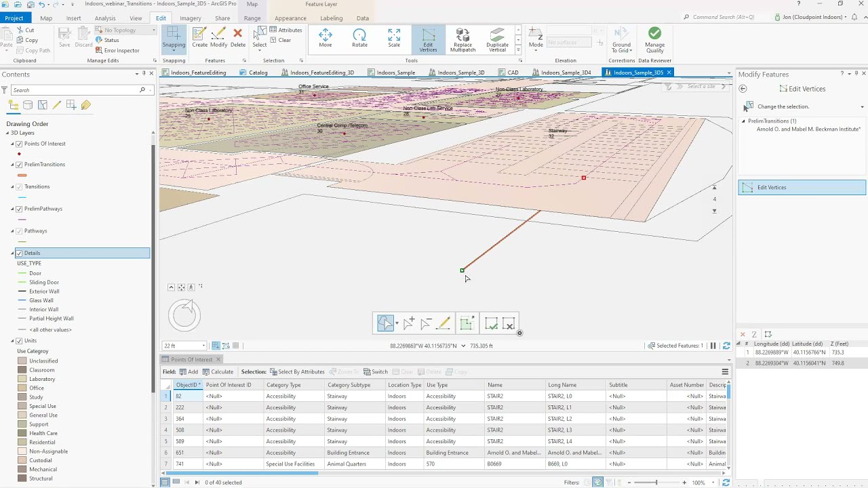Viewport: 868px width, 488px height.
Task: Click Calculate field button
Action: [x=218, y=371]
